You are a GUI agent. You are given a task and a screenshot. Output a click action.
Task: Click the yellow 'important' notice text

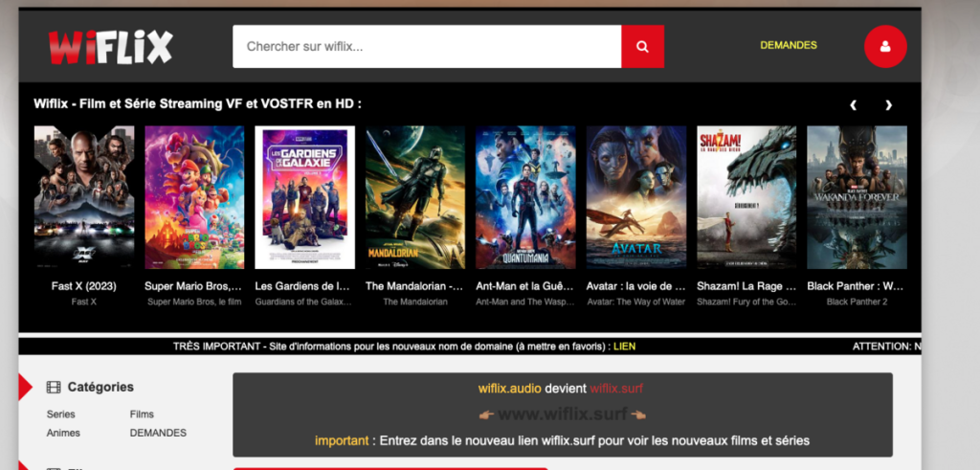pos(342,440)
